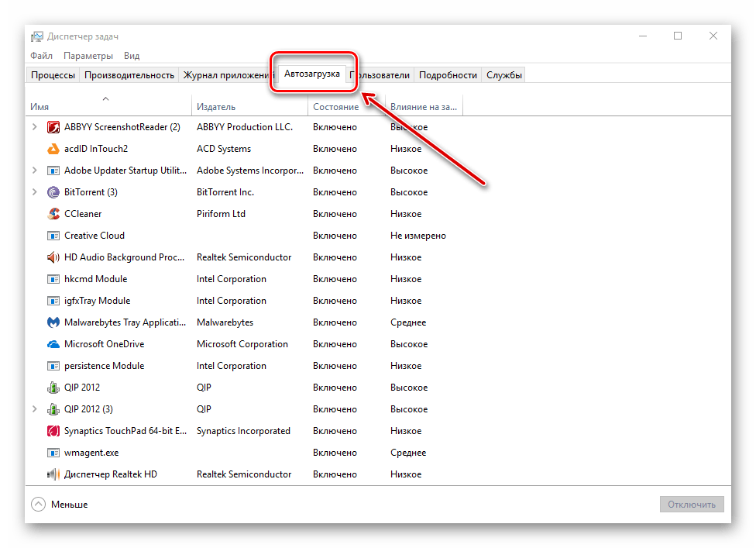
Task: Click the hkcmd Module icon
Action: [53, 279]
